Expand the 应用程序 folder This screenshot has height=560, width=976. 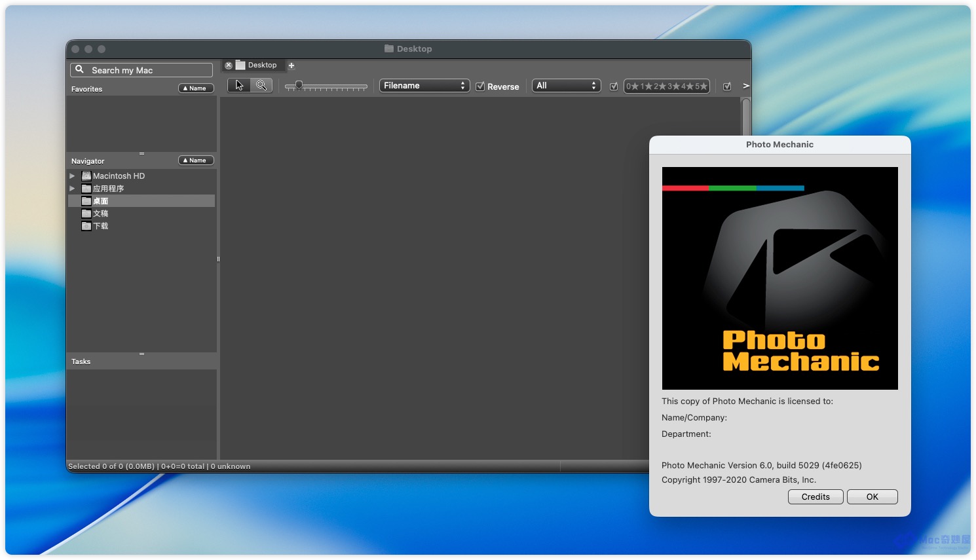pos(72,189)
